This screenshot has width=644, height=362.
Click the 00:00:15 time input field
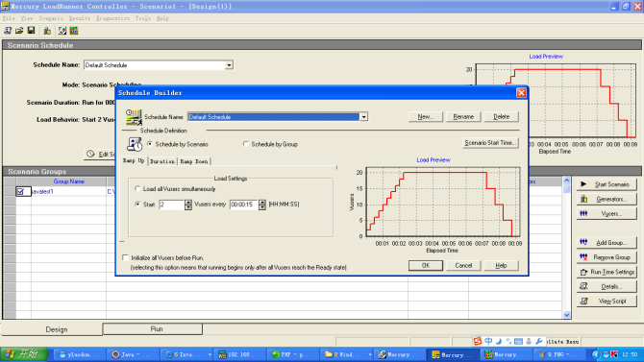coord(244,205)
